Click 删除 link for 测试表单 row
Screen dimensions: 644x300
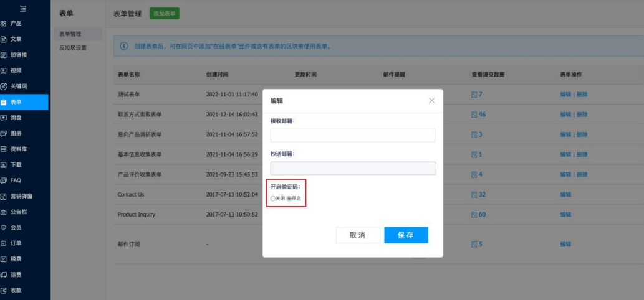pos(582,95)
